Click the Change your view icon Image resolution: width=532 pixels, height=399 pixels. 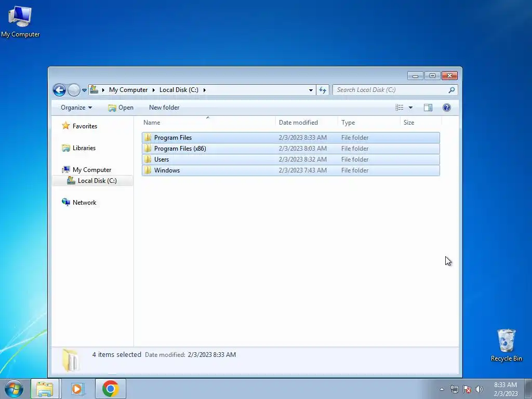400,108
